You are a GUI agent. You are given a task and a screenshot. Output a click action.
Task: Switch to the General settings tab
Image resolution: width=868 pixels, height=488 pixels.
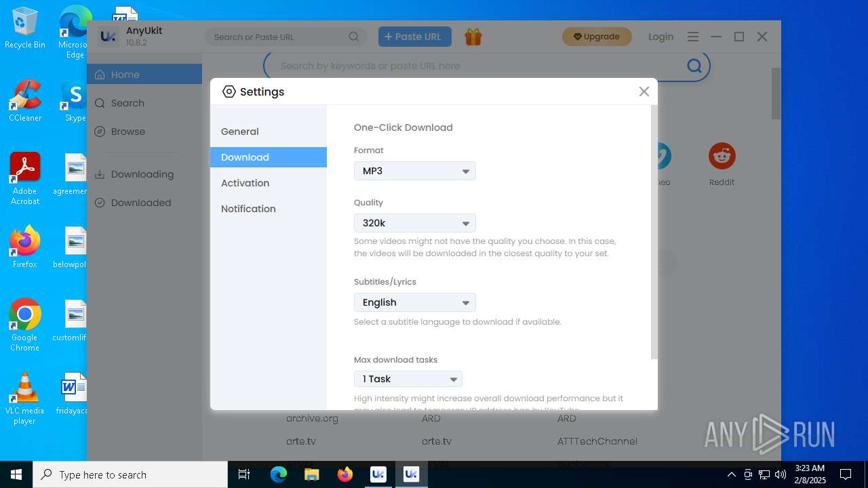[x=269, y=131]
